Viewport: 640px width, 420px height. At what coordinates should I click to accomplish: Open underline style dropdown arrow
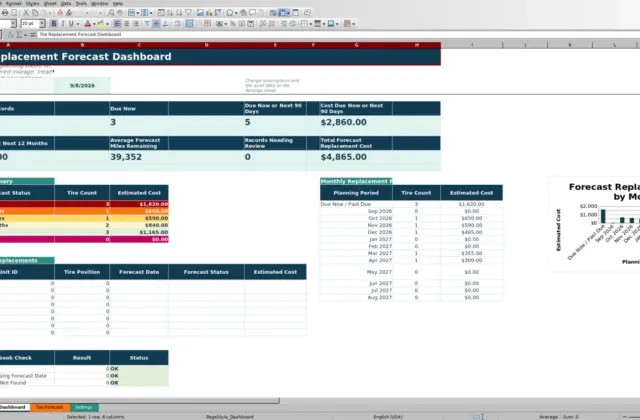[x=78, y=24]
